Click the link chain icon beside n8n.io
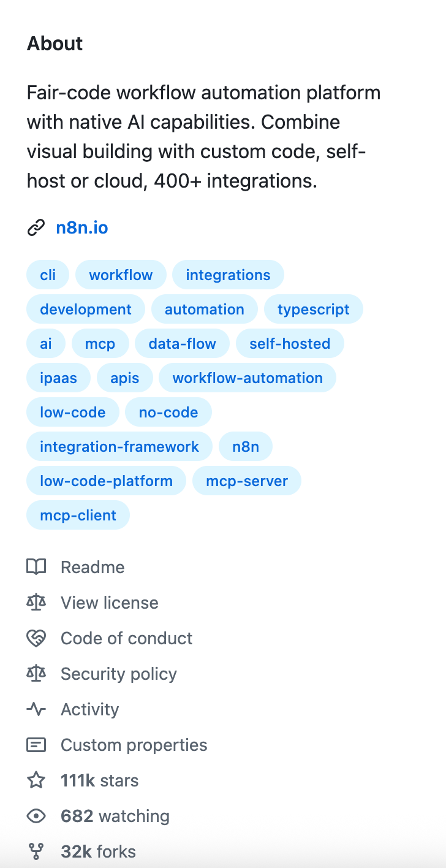 coord(36,228)
